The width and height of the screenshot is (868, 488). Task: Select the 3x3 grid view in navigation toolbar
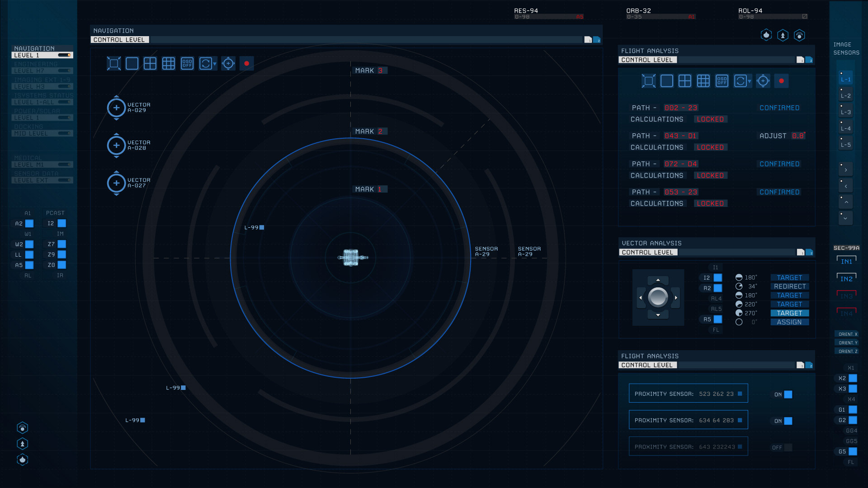[169, 64]
